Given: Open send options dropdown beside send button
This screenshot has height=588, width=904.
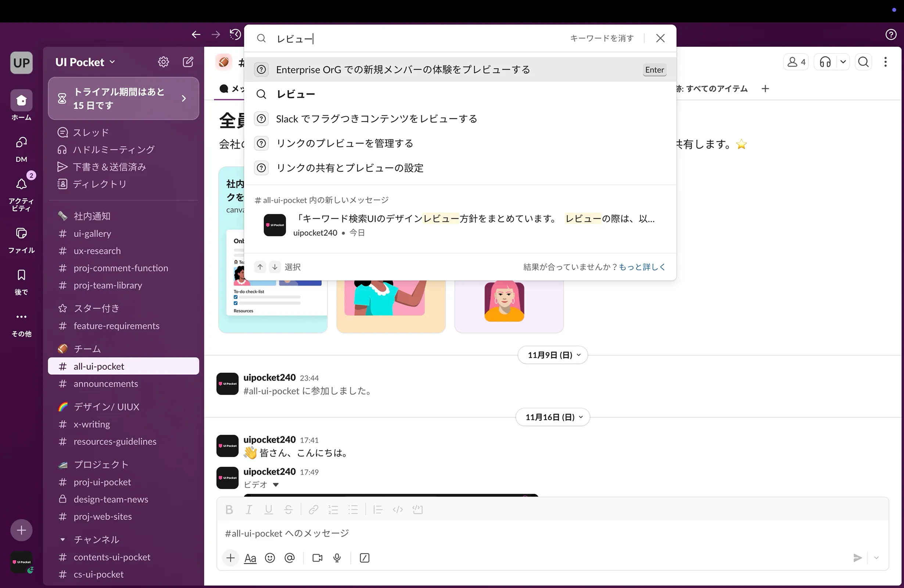Looking at the screenshot, I should point(876,557).
